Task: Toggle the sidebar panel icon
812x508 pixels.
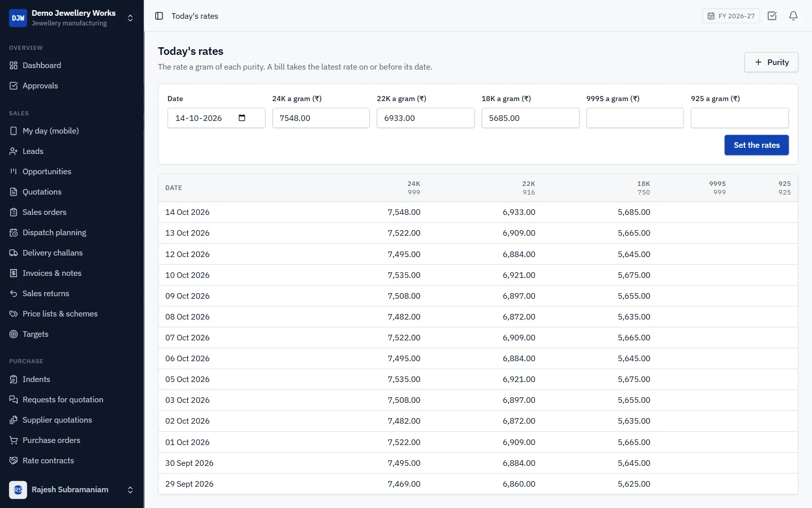Action: click(159, 16)
